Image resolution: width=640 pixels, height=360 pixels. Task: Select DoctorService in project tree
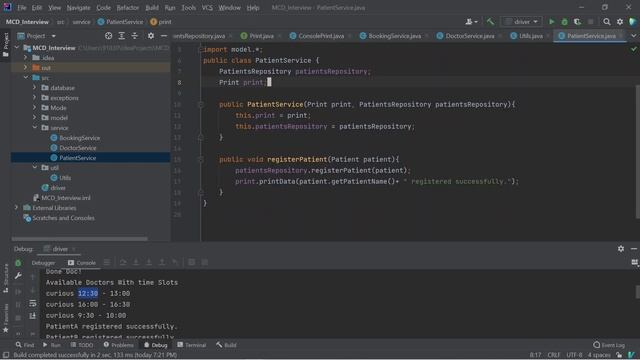(x=78, y=148)
